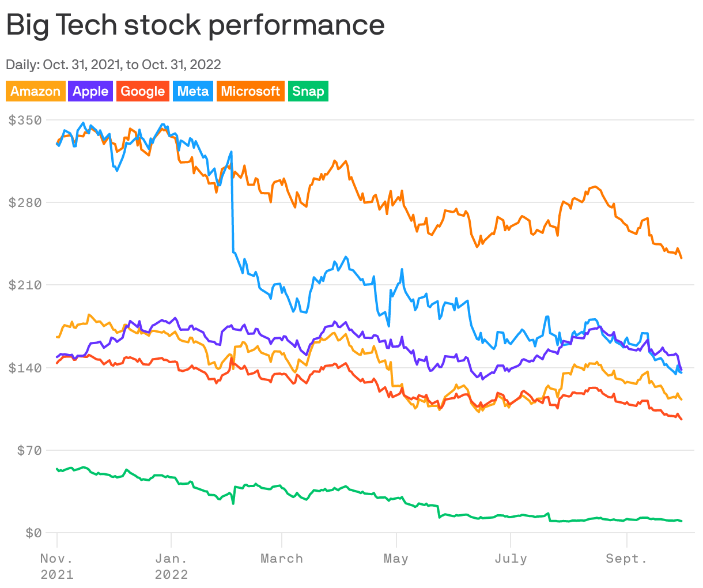Click the Microsoft legend tag
Viewport: 703px width, 588px height.
[250, 91]
